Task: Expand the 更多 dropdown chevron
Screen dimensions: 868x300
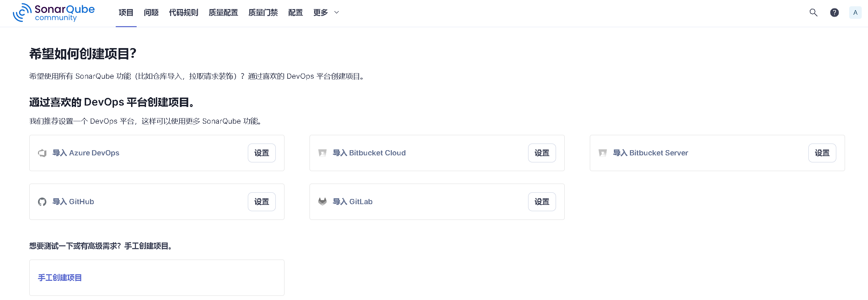Action: coord(336,13)
